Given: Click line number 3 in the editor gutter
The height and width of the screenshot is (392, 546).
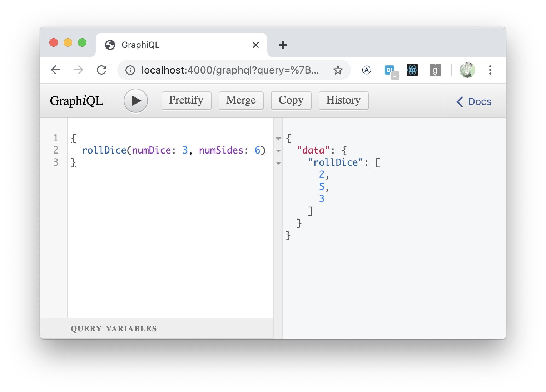Looking at the screenshot, I should pyautogui.click(x=56, y=162).
